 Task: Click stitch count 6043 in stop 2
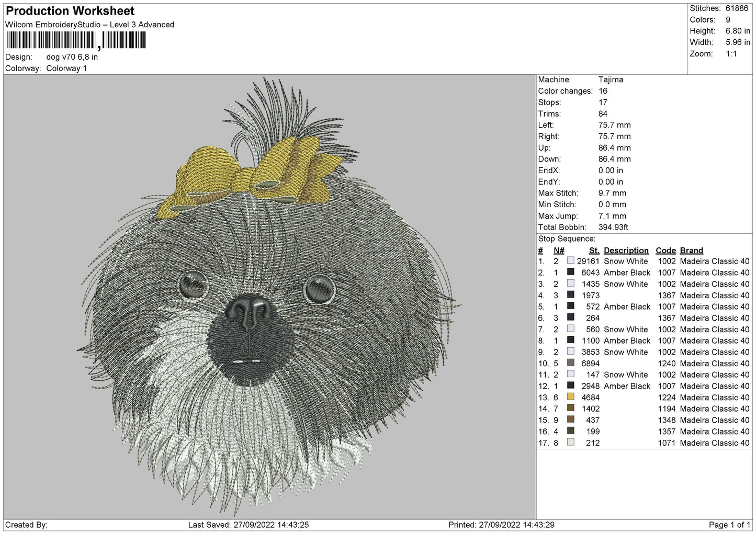tap(590, 272)
